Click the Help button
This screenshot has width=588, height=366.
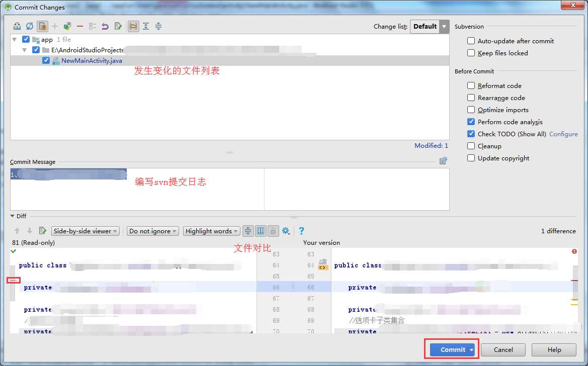[x=554, y=349]
